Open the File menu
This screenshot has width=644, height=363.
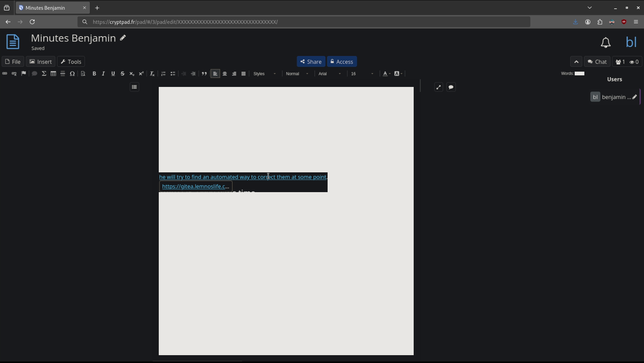(x=13, y=62)
